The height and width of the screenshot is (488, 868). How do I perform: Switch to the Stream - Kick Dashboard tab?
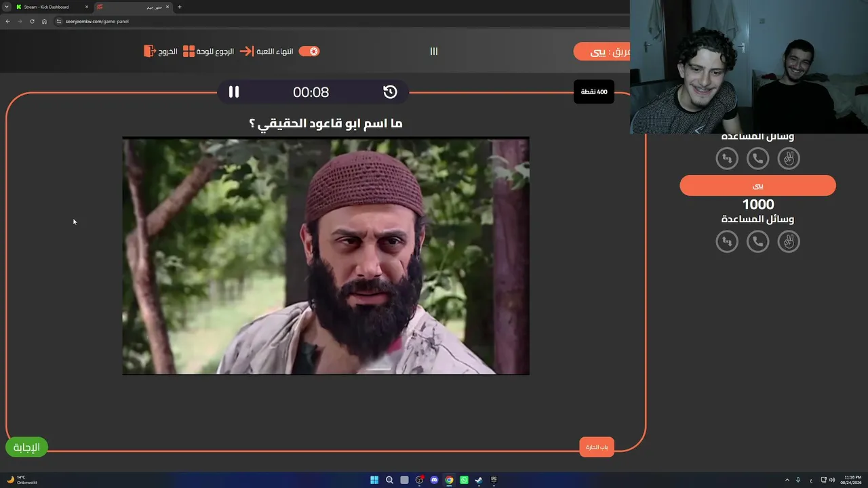click(x=52, y=7)
